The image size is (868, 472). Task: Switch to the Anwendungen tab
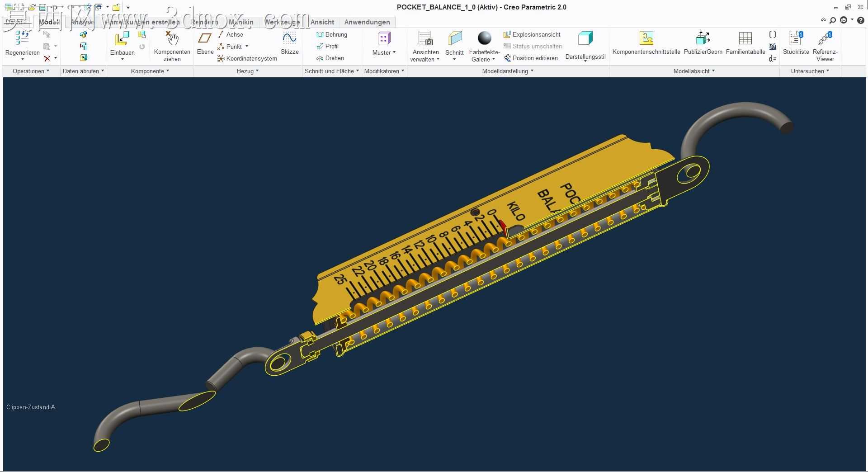click(x=367, y=22)
